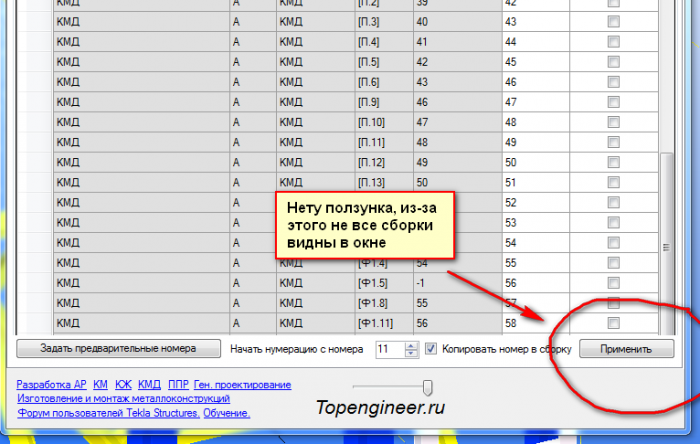Open the ППР link
Image resolution: width=700 pixels, height=444 pixels.
tap(178, 384)
